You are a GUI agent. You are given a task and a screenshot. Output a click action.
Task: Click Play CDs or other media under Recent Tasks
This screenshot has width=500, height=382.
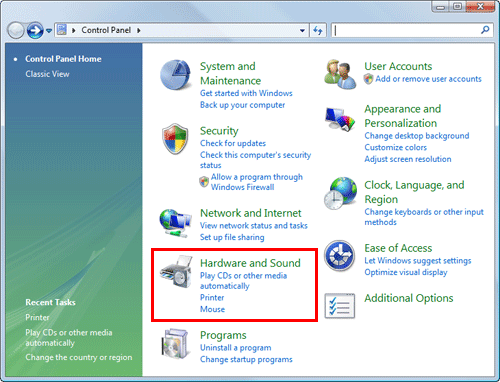69,338
